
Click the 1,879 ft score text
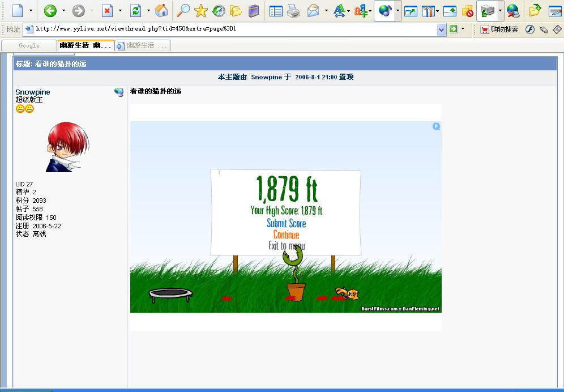click(x=287, y=189)
